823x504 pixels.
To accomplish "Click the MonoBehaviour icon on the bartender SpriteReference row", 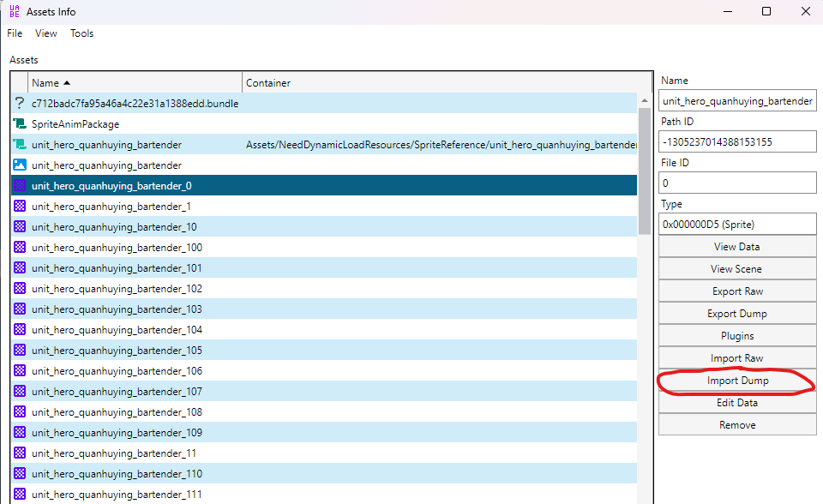I will [x=20, y=144].
